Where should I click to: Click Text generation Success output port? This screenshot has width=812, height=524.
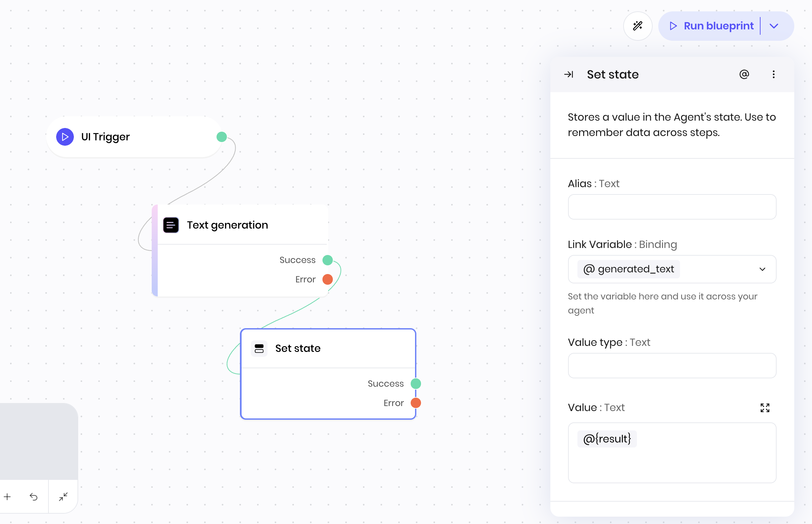(x=327, y=260)
